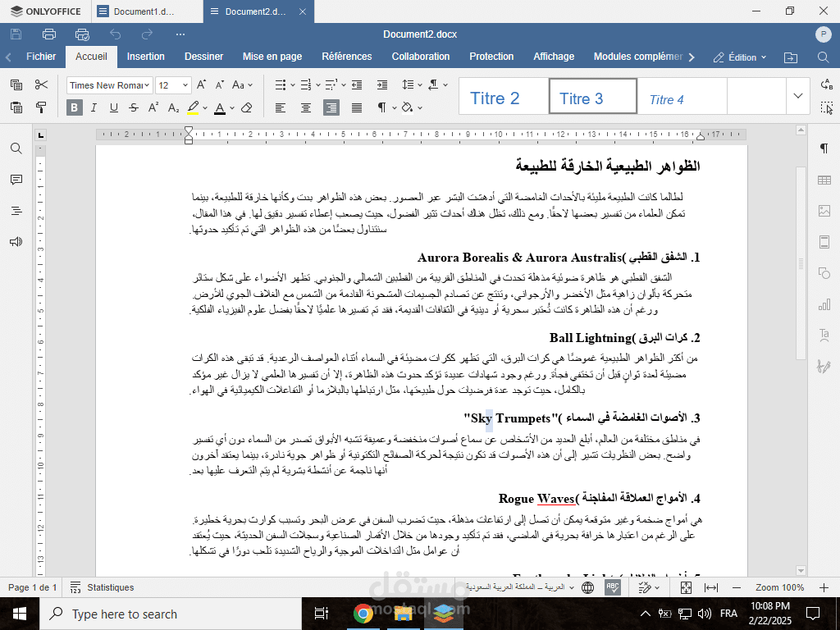This screenshot has width=840, height=630.
Task: Open signature settings in right sidebar
Action: pos(824,367)
